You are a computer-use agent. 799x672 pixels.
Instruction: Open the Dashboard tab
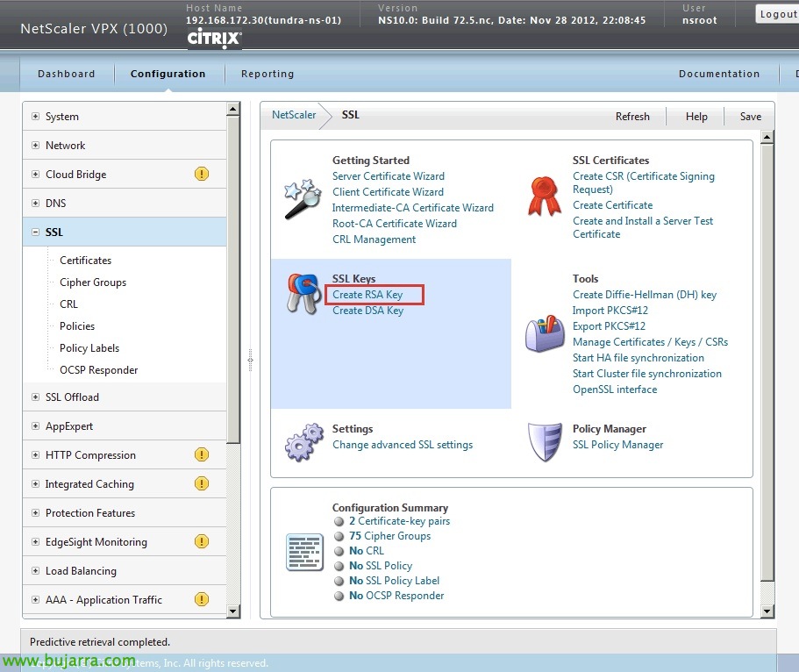click(x=67, y=74)
